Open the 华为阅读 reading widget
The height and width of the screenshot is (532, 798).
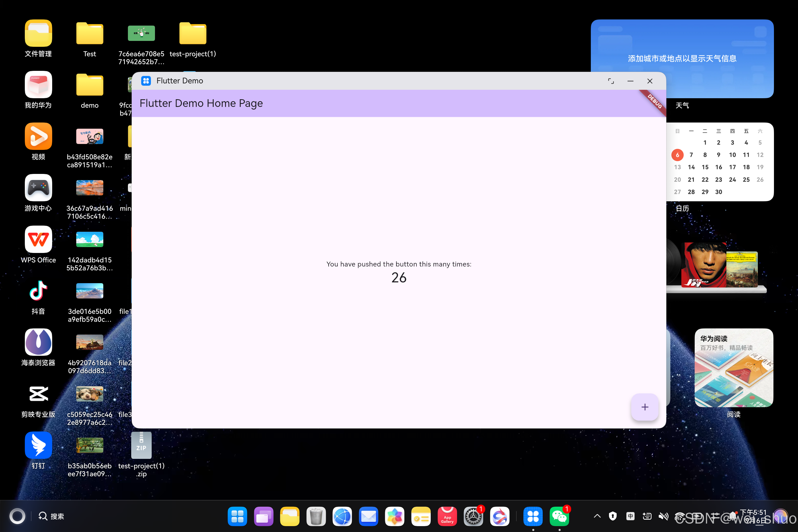click(x=734, y=368)
